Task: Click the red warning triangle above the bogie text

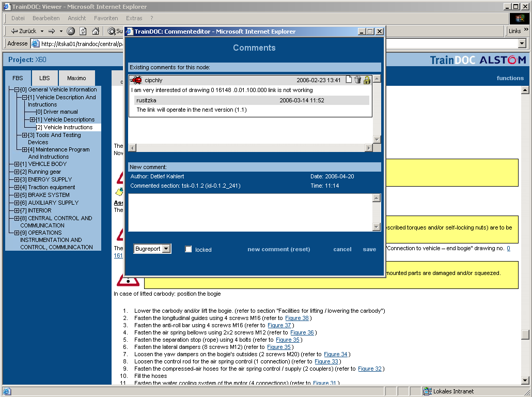Action: tap(128, 280)
